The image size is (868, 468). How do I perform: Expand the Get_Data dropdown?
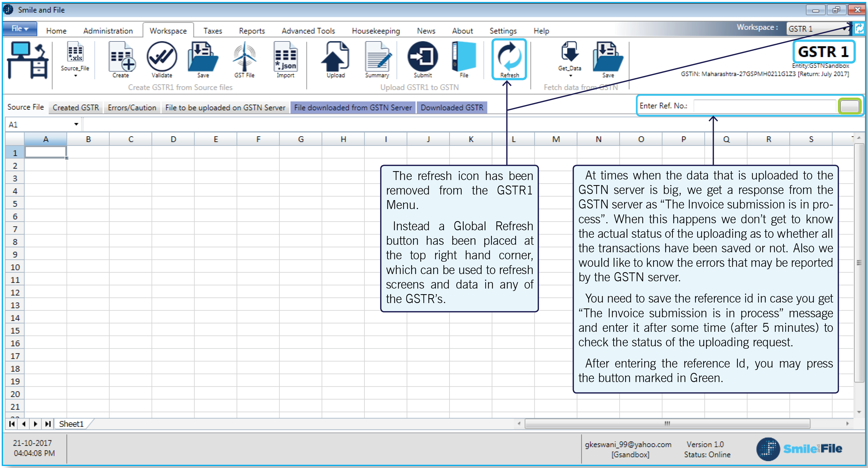570,76
